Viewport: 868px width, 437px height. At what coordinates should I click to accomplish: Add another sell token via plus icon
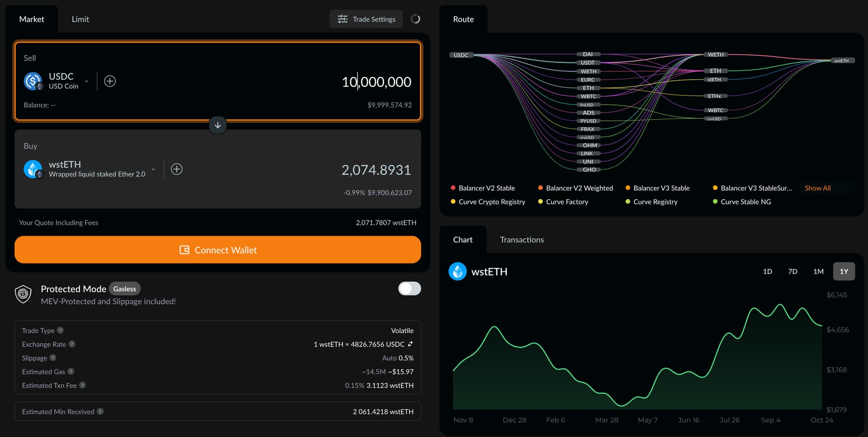click(110, 81)
